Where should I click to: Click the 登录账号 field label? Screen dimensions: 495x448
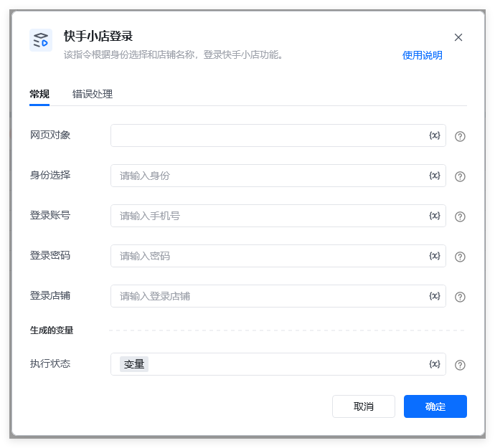[50, 215]
